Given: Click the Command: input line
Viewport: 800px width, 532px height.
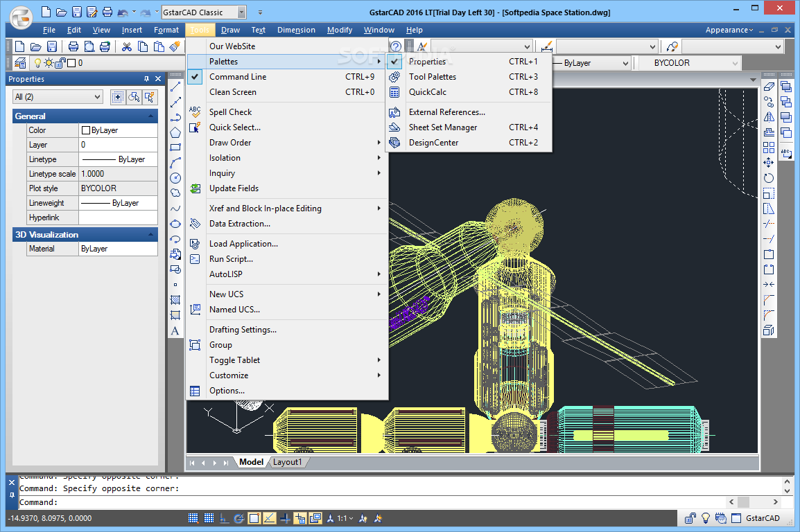Looking at the screenshot, I should click(370, 502).
